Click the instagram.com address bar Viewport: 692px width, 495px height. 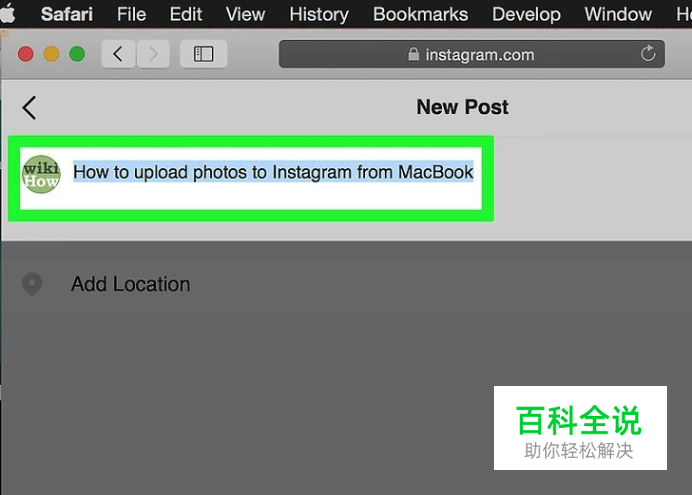click(x=471, y=54)
